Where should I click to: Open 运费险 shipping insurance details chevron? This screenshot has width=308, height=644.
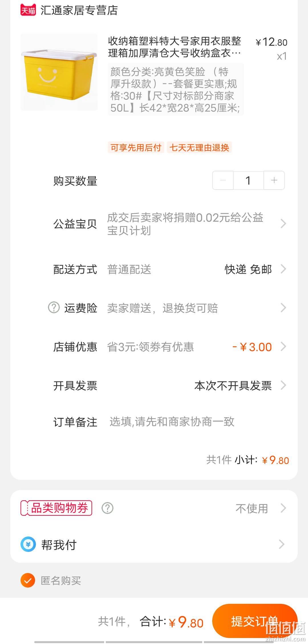coord(283,308)
